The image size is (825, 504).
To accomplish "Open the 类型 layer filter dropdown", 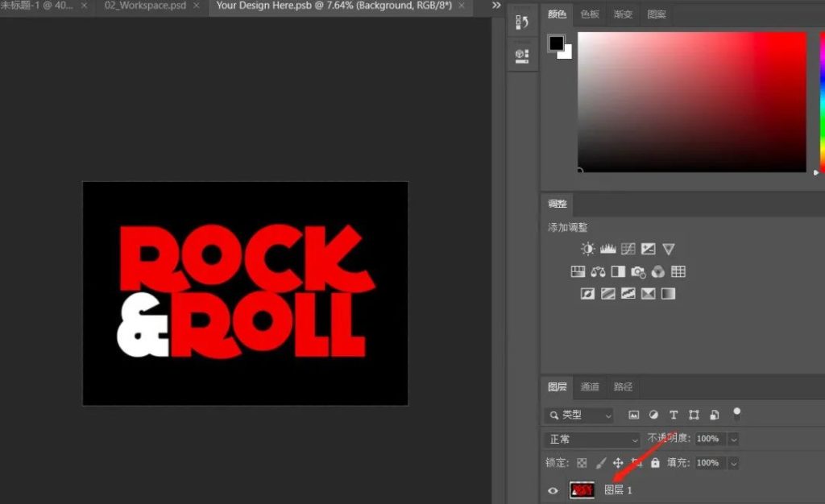I will coord(578,415).
